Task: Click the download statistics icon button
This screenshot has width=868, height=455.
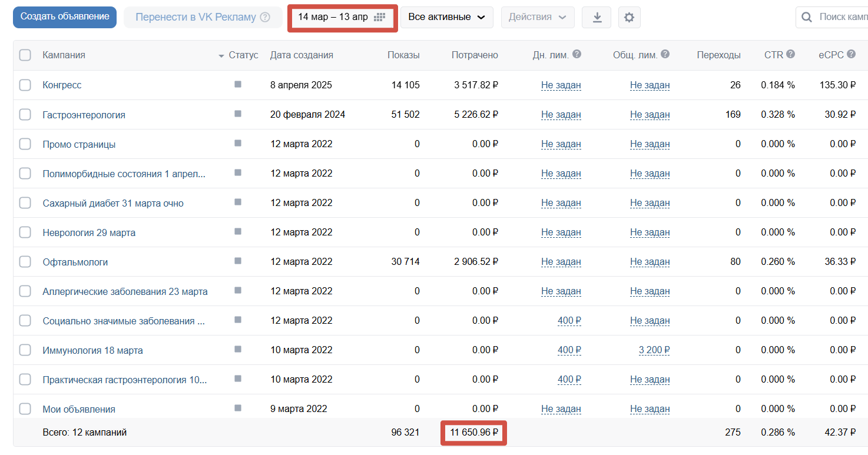Action: pyautogui.click(x=597, y=18)
